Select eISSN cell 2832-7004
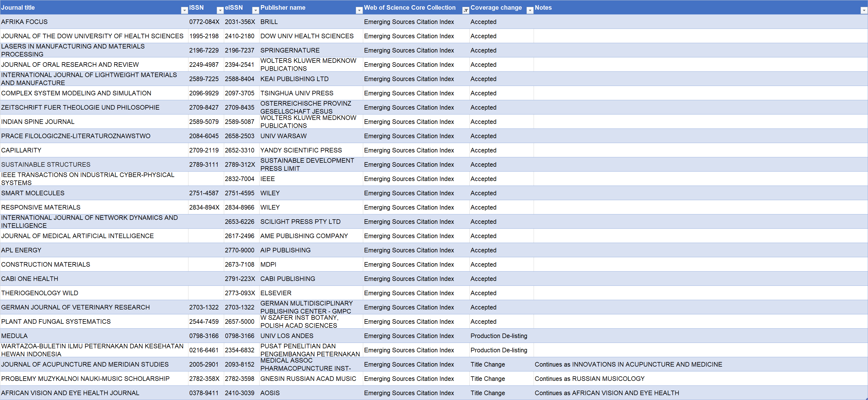868x400 pixels. [242, 179]
